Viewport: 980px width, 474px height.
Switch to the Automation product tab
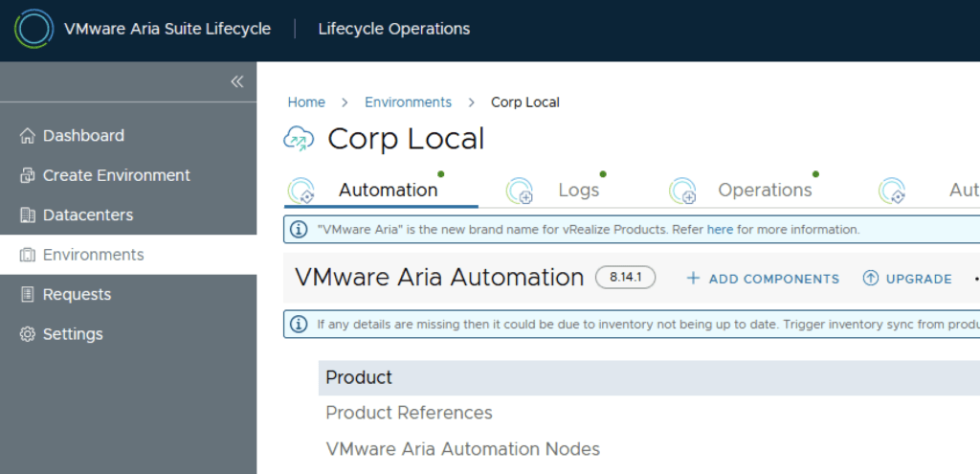[388, 190]
